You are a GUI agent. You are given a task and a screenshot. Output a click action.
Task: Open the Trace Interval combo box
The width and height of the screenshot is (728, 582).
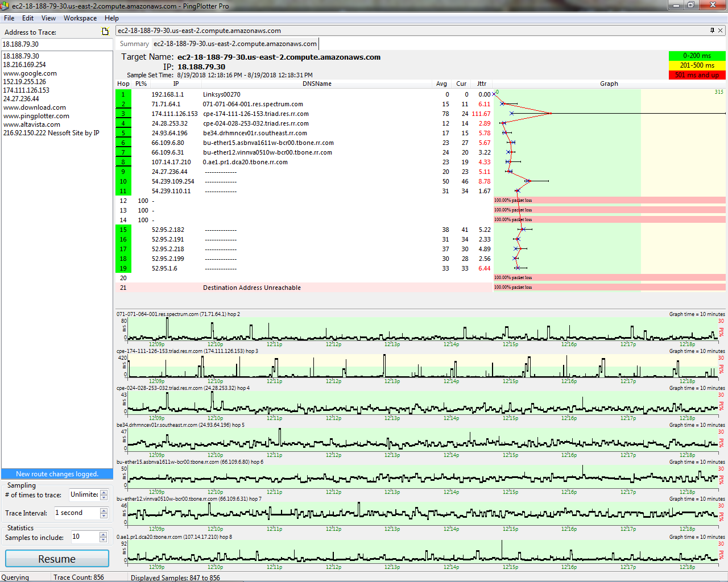[x=77, y=513]
